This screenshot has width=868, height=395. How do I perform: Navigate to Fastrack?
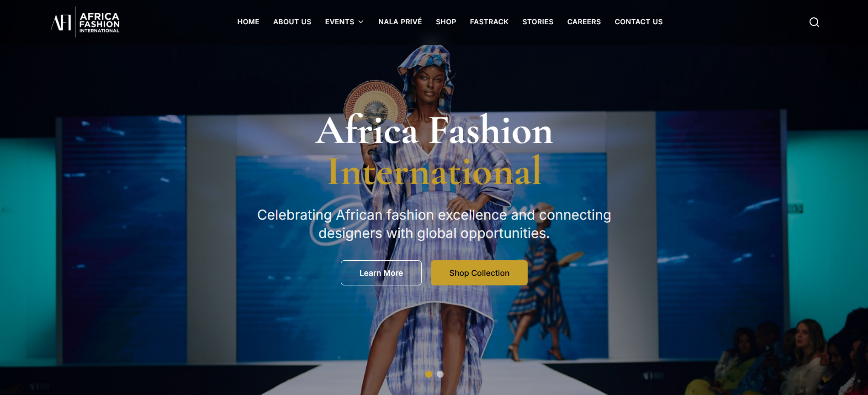(x=489, y=22)
